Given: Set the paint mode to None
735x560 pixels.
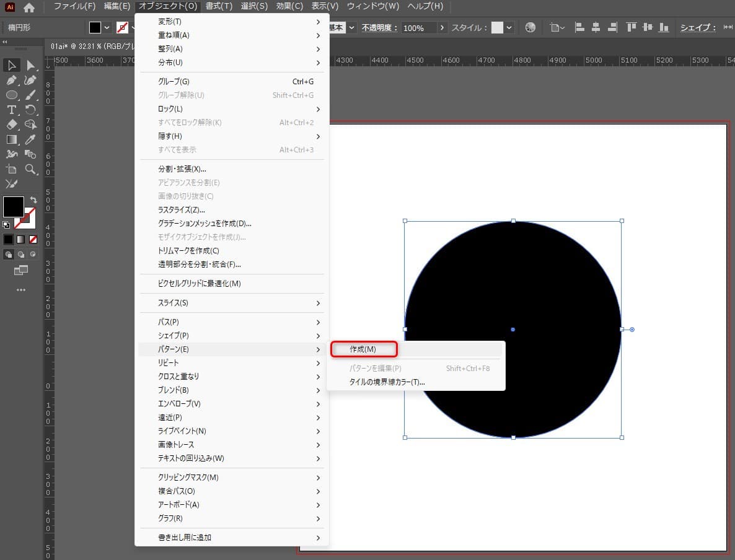Looking at the screenshot, I should (33, 239).
